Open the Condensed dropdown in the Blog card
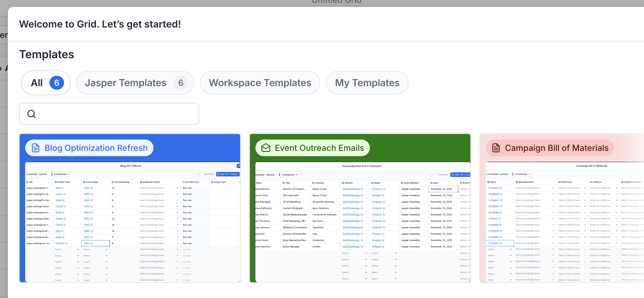This screenshot has width=644, height=298. click(60, 174)
